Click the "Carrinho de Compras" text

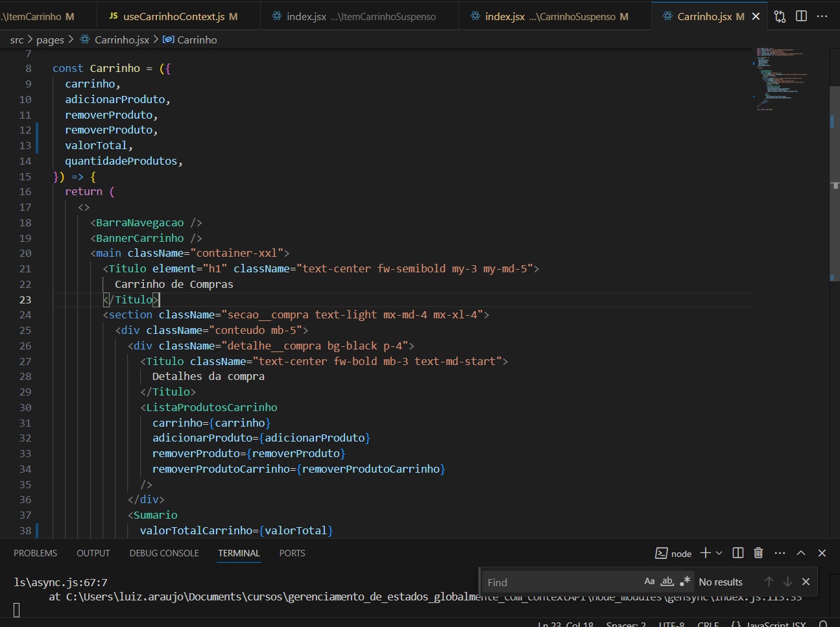coord(174,284)
